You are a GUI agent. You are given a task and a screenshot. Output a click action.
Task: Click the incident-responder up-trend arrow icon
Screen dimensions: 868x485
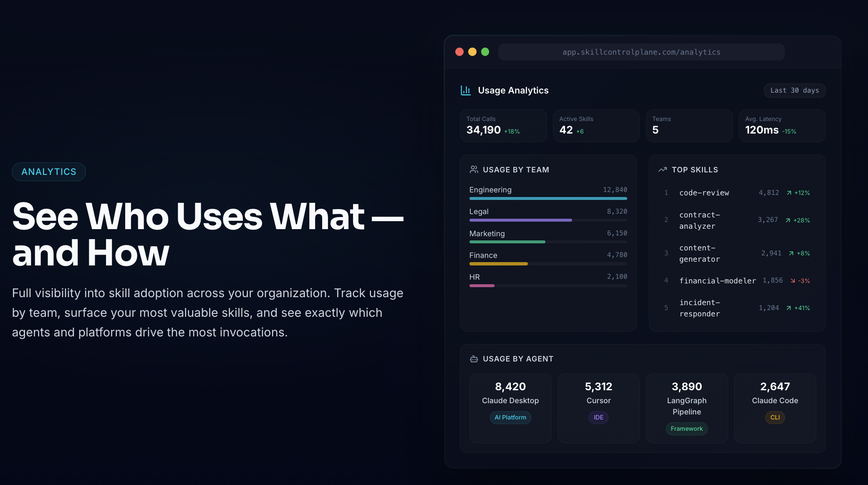point(788,308)
